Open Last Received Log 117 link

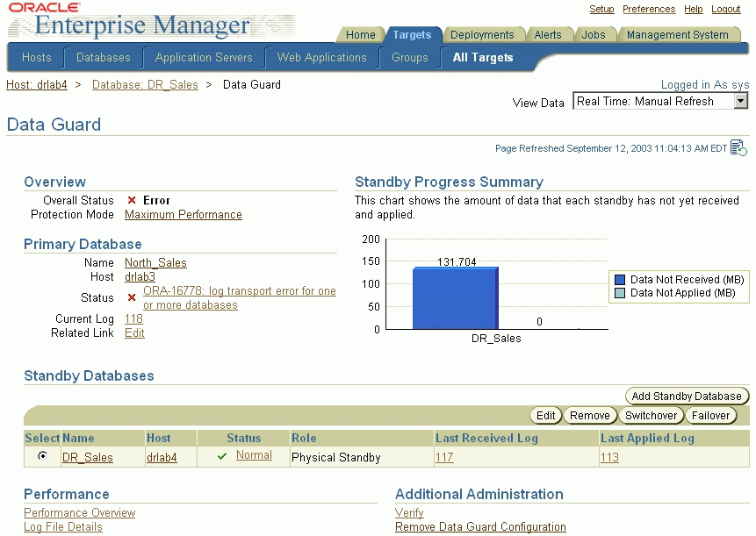pos(444,457)
